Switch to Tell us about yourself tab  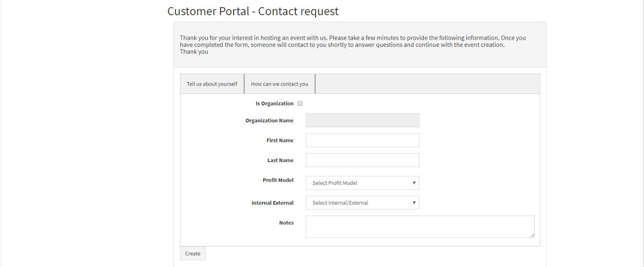[212, 84]
